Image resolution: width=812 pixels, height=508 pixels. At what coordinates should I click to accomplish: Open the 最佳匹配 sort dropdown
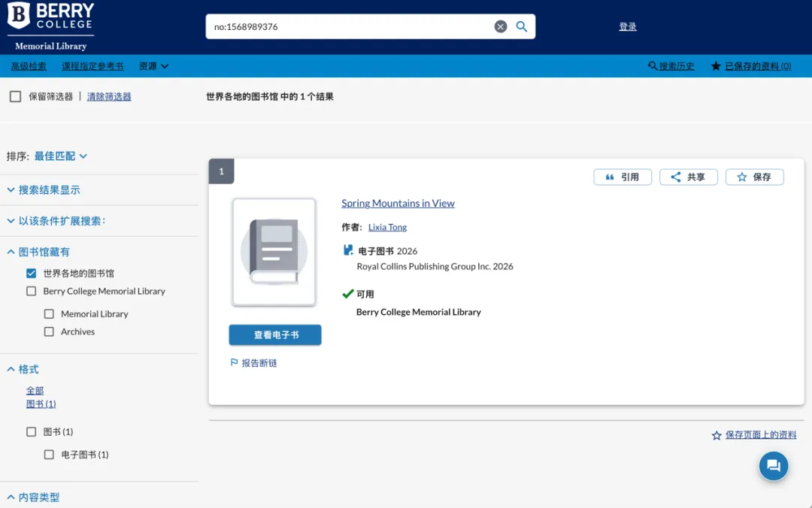click(61, 156)
